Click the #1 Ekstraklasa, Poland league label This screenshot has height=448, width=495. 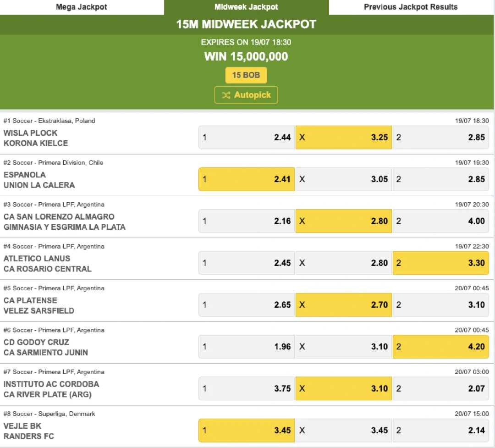(49, 121)
